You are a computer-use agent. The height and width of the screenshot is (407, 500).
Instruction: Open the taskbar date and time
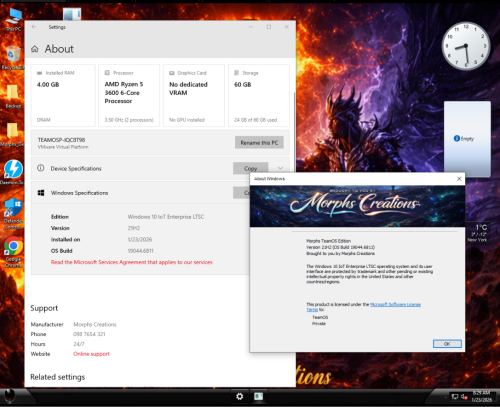tap(482, 396)
